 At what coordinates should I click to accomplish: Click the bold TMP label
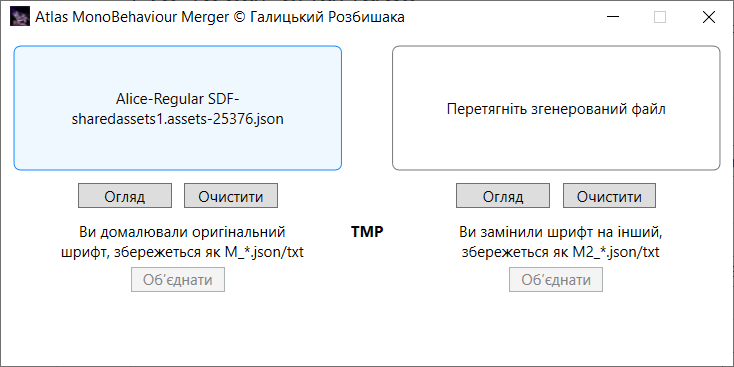coord(367,232)
